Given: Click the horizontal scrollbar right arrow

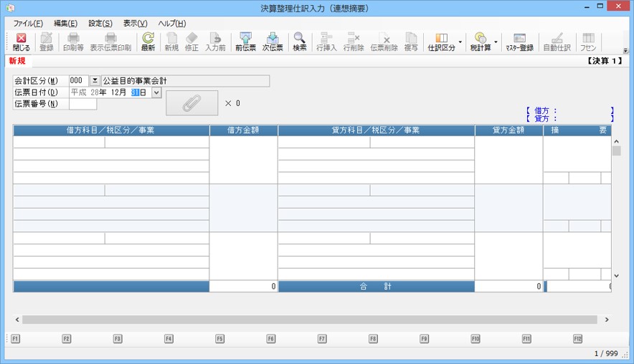Looking at the screenshot, I should (x=607, y=320).
